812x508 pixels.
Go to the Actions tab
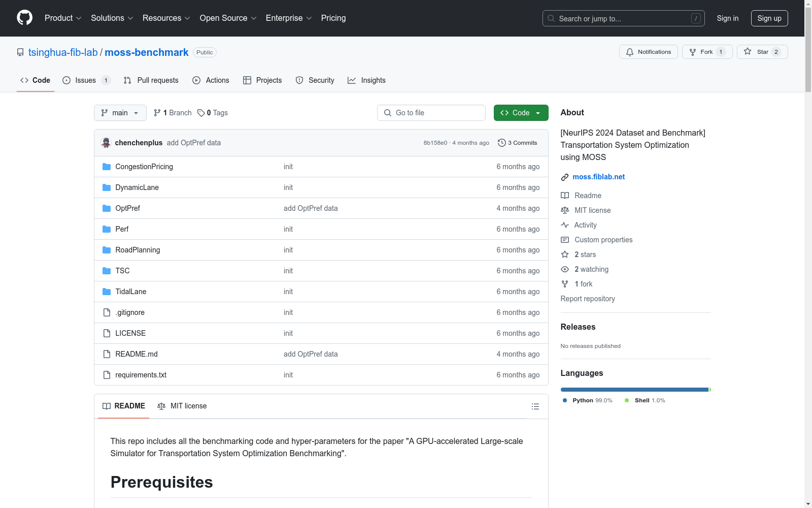tap(211, 80)
